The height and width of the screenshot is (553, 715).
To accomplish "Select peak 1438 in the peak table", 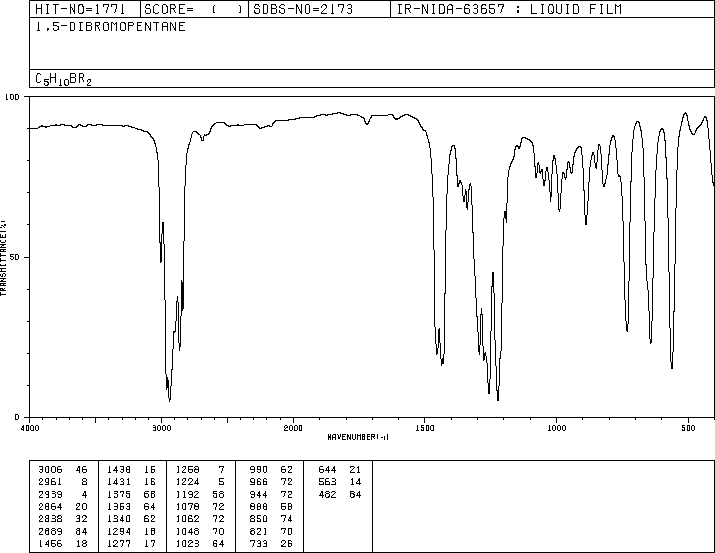I will tap(119, 470).
